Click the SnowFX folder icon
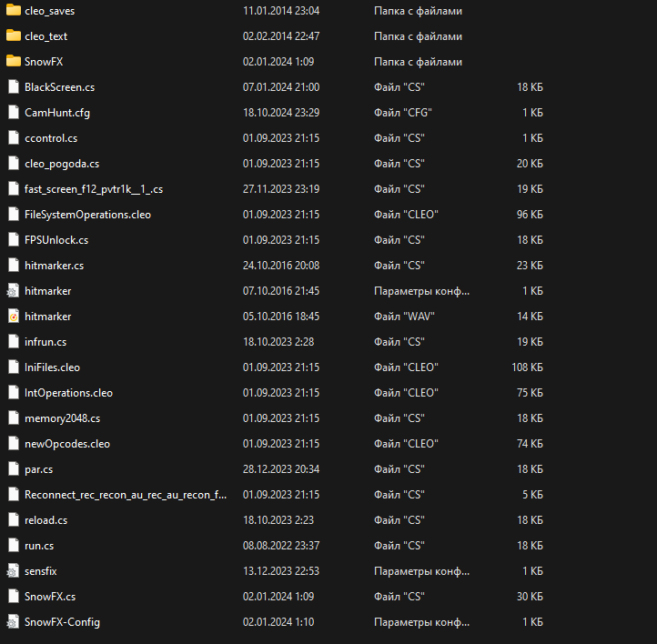Screen dimensions: 657x644 tap(13, 62)
